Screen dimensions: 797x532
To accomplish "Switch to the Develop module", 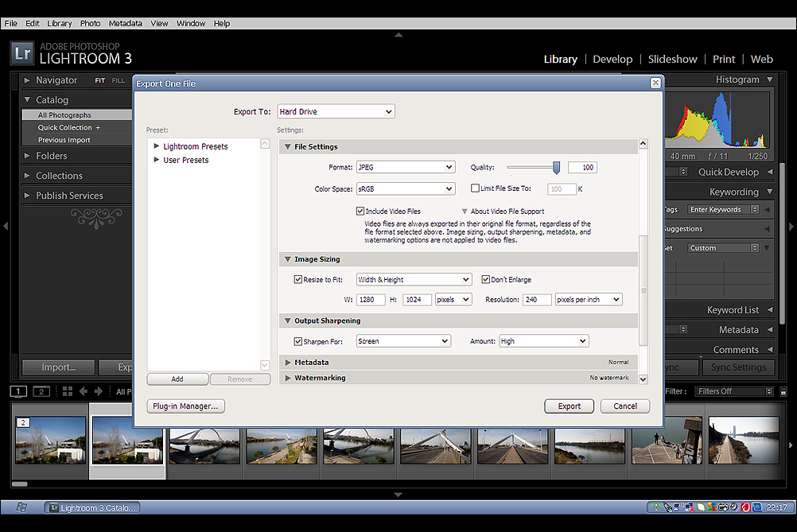I will click(612, 60).
